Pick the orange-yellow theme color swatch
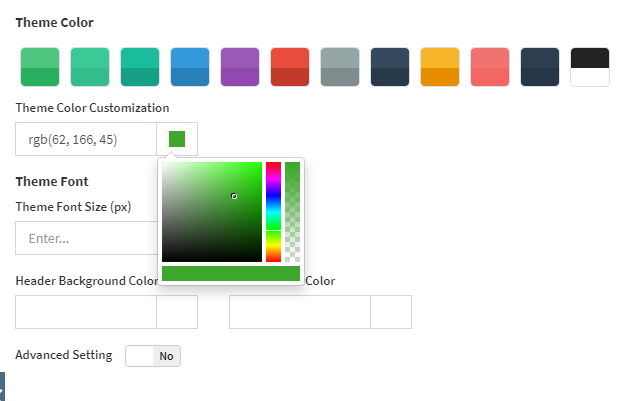Viewport: 638px width, 401px height. pos(440,67)
